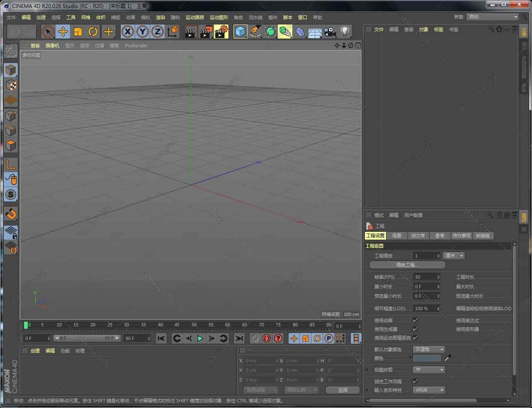Click the Tweak mouse icon in sidebar
Image resolution: width=532 pixels, height=408 pixels.
11,179
